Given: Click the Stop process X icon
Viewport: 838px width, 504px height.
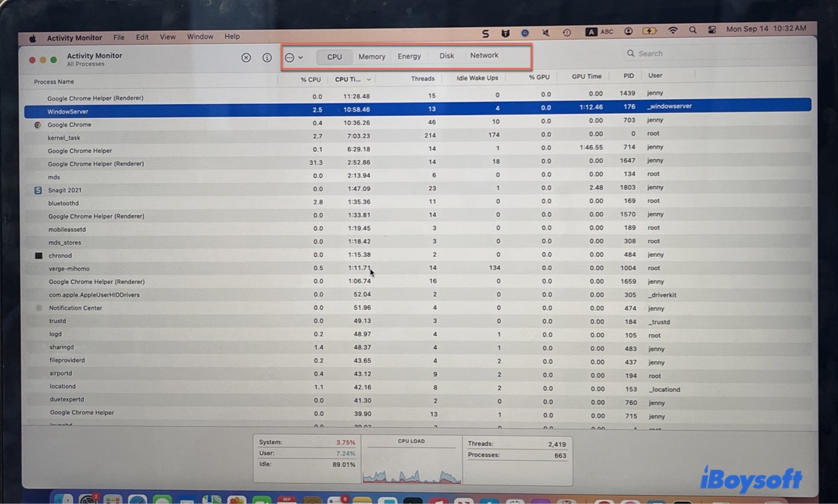Looking at the screenshot, I should [246, 58].
